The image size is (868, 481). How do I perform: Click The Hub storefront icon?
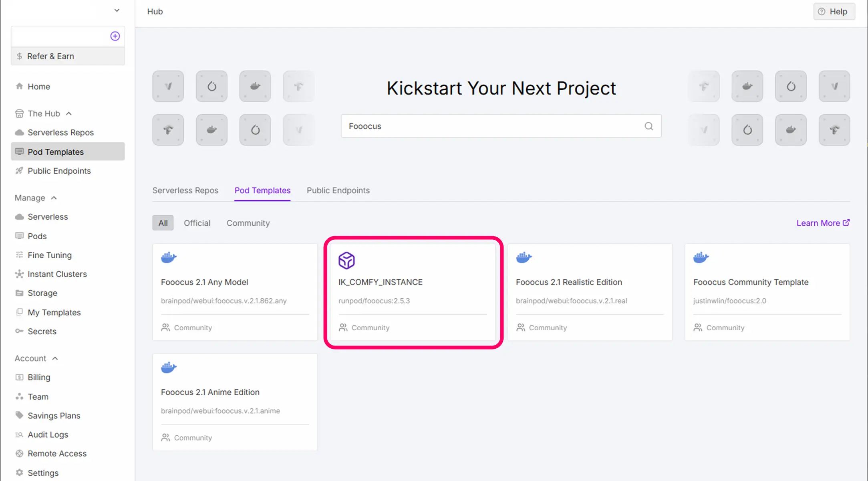coord(19,113)
